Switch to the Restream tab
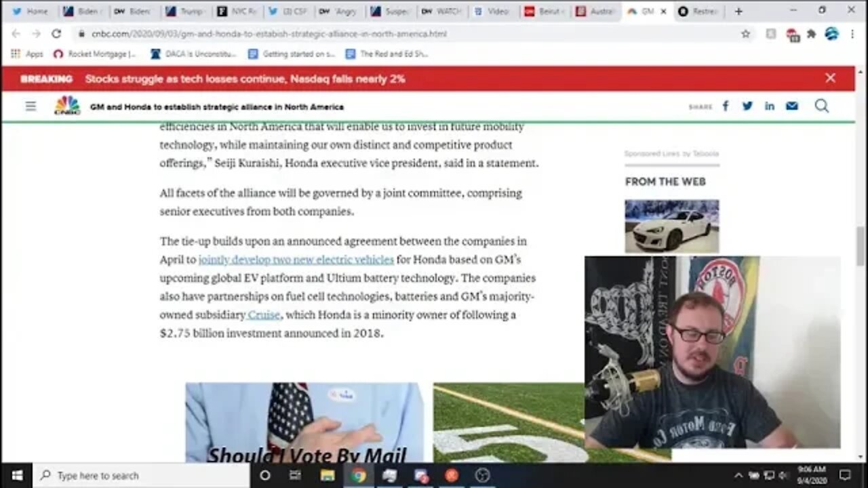Screen dimensions: 868x488 pos(699,12)
